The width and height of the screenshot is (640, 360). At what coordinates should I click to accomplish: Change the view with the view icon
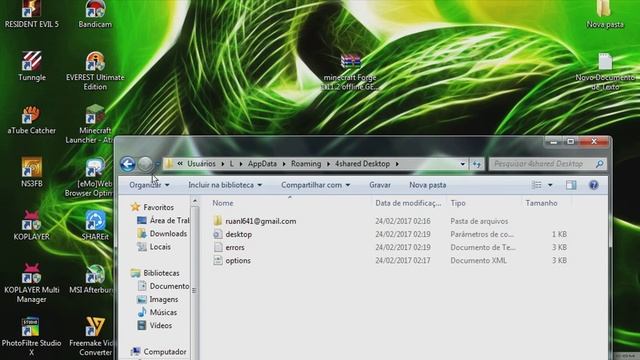coord(537,185)
